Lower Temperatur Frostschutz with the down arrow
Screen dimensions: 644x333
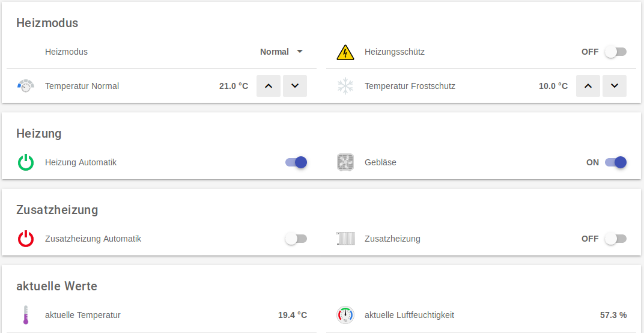pyautogui.click(x=615, y=86)
